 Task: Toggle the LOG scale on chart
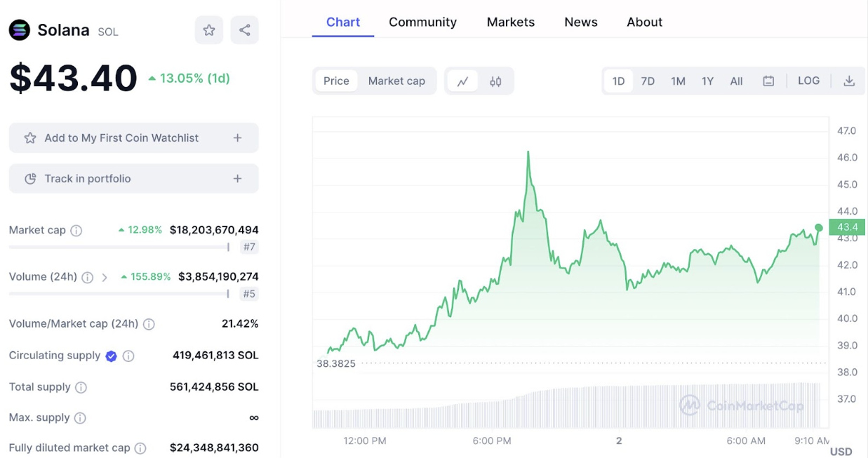click(x=808, y=81)
